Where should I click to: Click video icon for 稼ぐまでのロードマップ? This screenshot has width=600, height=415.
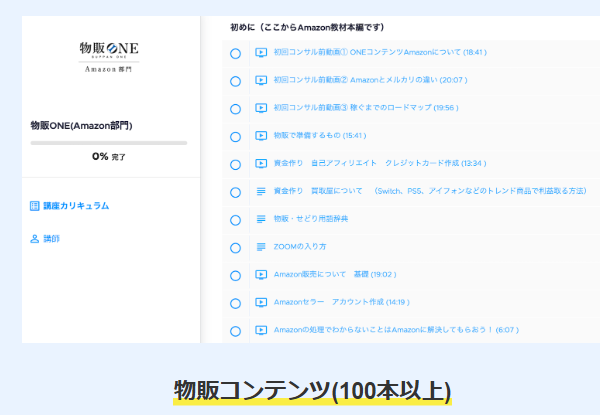tap(262, 108)
